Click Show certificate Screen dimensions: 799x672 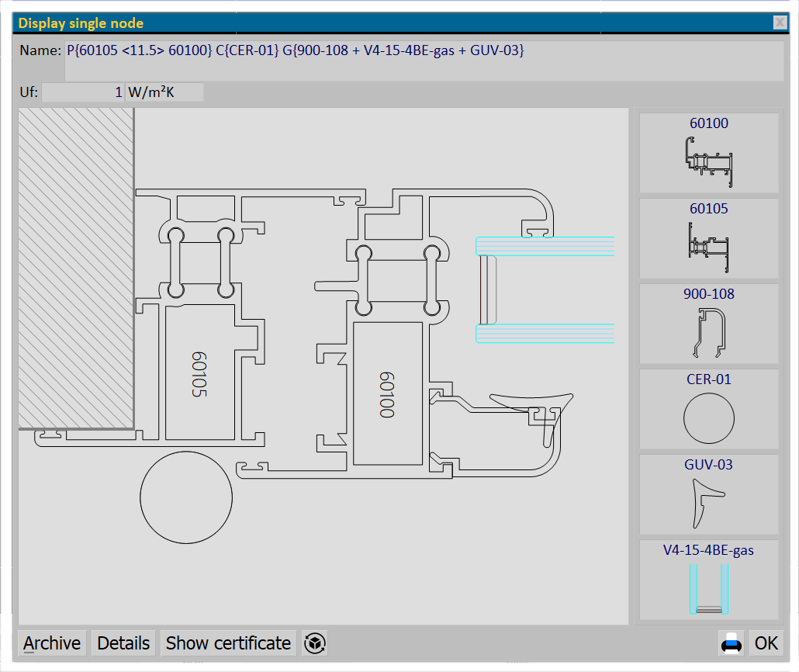(x=228, y=643)
